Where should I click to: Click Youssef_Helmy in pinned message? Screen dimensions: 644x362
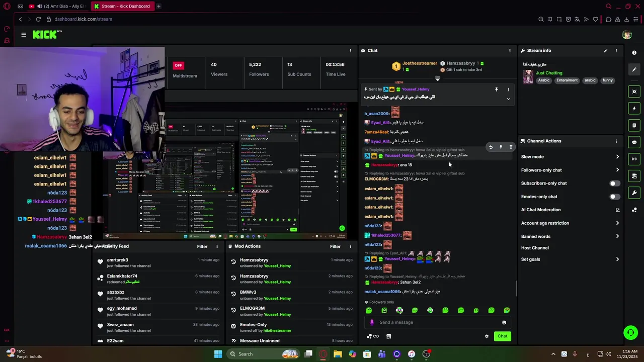click(416, 89)
